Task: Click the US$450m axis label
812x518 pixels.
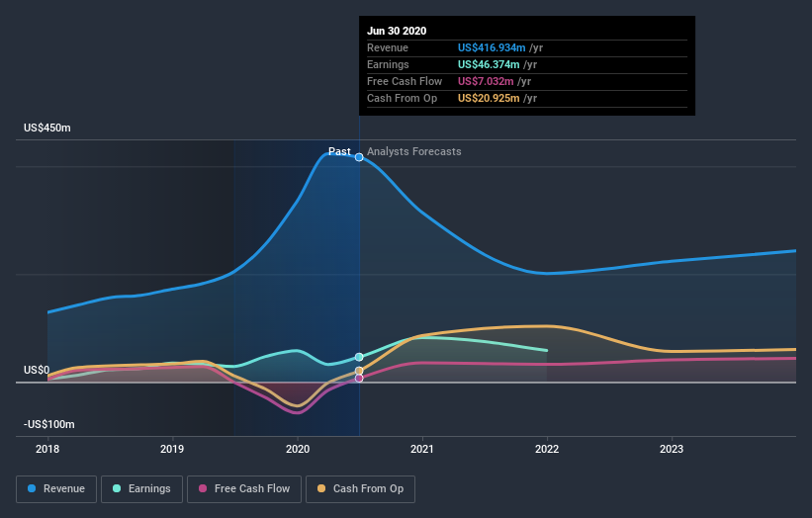Action: coord(47,128)
